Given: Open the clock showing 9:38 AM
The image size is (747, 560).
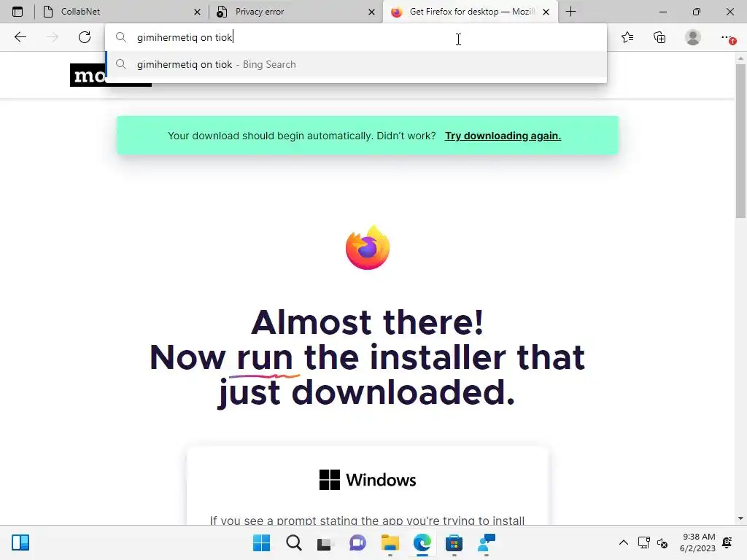Looking at the screenshot, I should (x=697, y=542).
